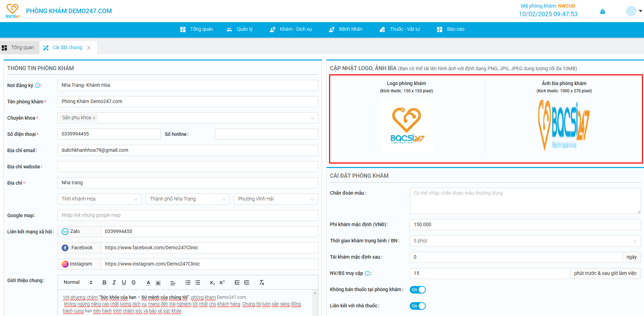Image resolution: width=644 pixels, height=316 pixels.
Task: Clear text formatting
Action: [x=262, y=282]
